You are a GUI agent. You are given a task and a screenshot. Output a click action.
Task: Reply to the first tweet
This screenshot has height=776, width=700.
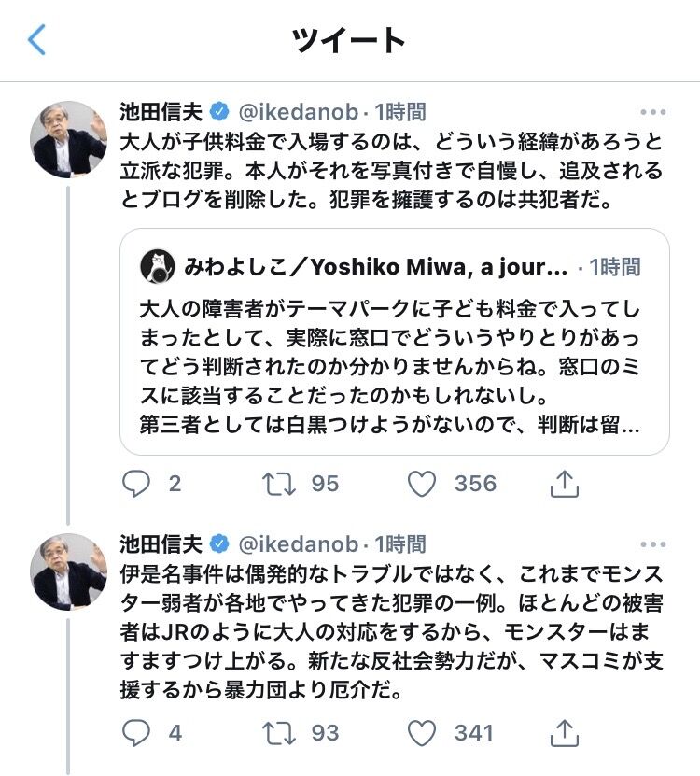(x=137, y=483)
